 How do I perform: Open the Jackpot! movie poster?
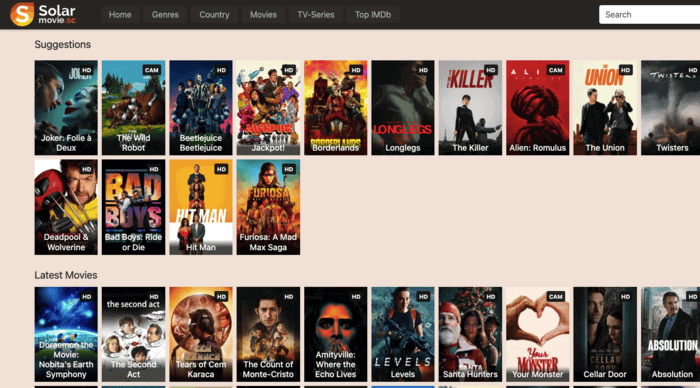pyautogui.click(x=268, y=108)
